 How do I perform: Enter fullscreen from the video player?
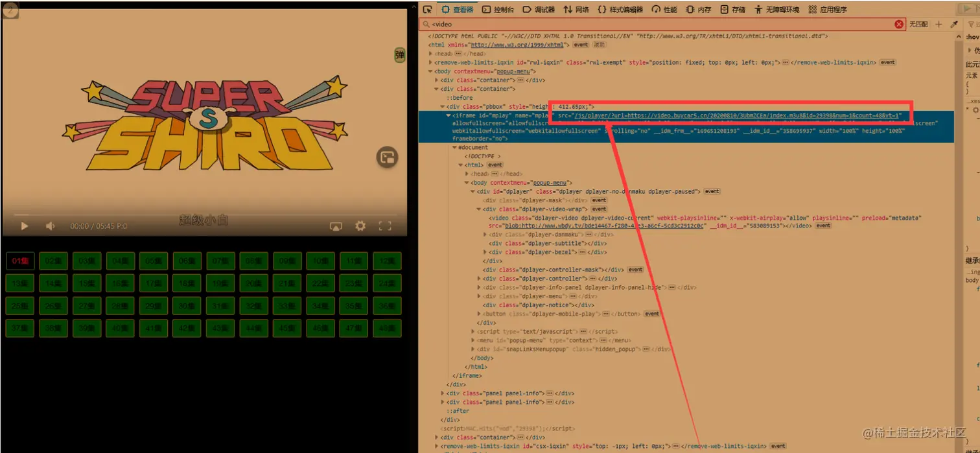pyautogui.click(x=385, y=226)
